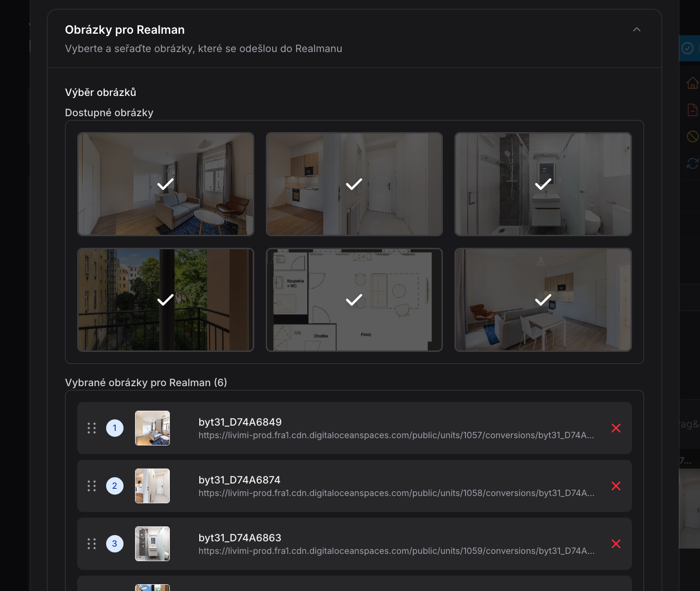700x591 pixels.
Task: Click the blue refresh icon in background sidebar
Action: click(693, 163)
